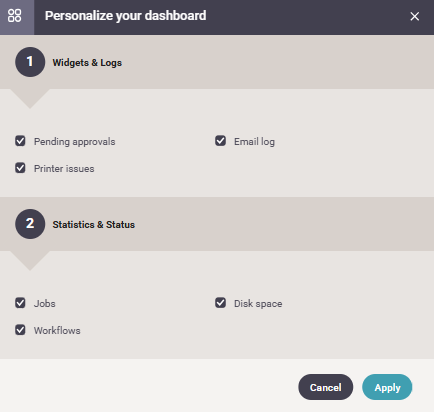Close the Personalize your dashboard dialog
Viewport: 434px width, 412px height.
coord(414,16)
